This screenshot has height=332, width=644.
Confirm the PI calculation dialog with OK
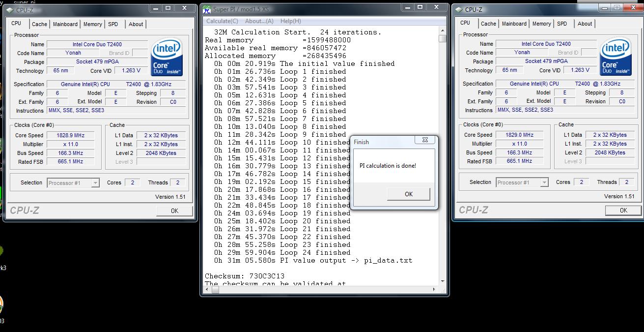409,194
